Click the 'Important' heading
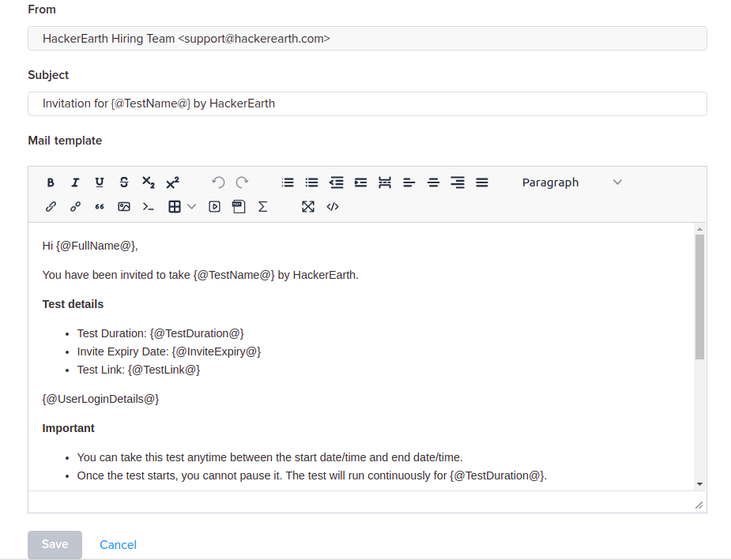The image size is (731, 560). pos(68,428)
